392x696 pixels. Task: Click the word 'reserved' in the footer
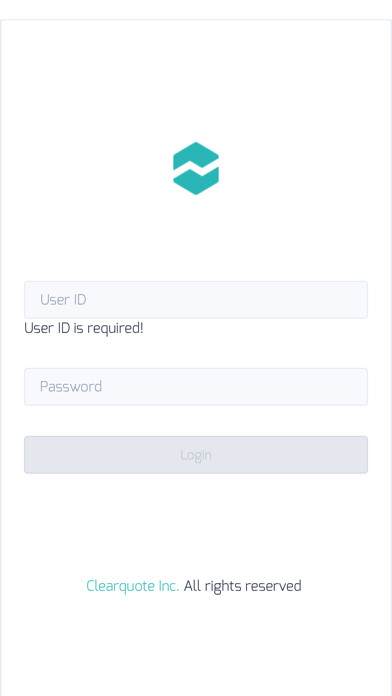(x=273, y=586)
